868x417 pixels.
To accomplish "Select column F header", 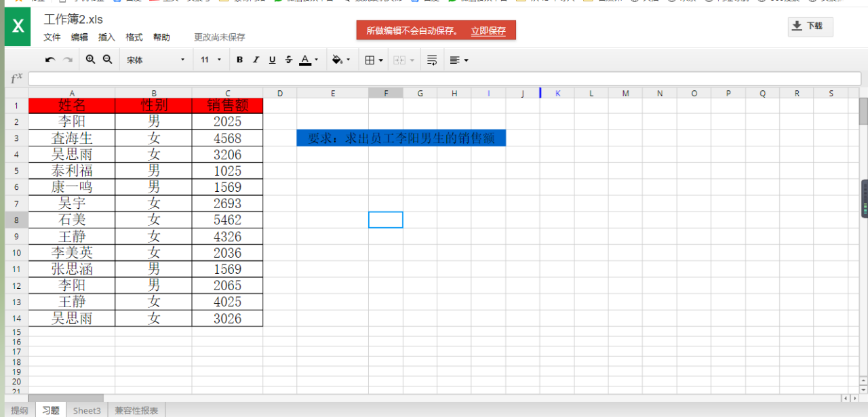I will coord(386,93).
